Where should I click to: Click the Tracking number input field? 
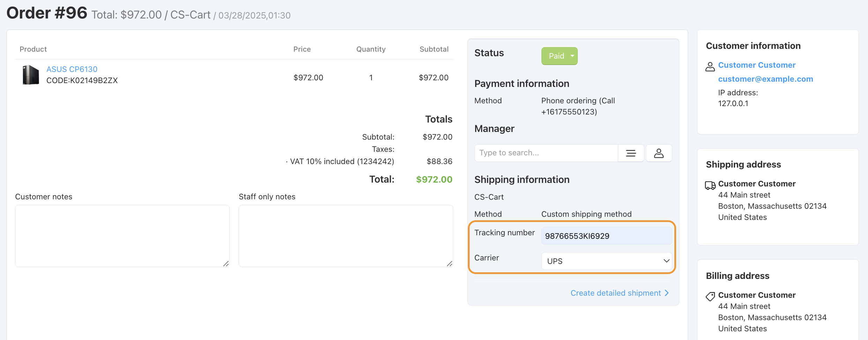(606, 236)
